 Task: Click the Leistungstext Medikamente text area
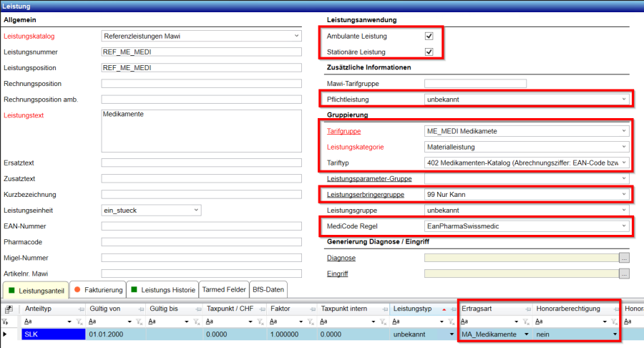(201, 131)
